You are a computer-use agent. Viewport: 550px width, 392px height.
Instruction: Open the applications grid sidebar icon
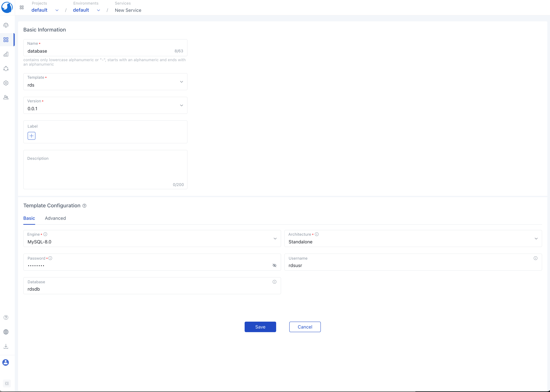6,40
